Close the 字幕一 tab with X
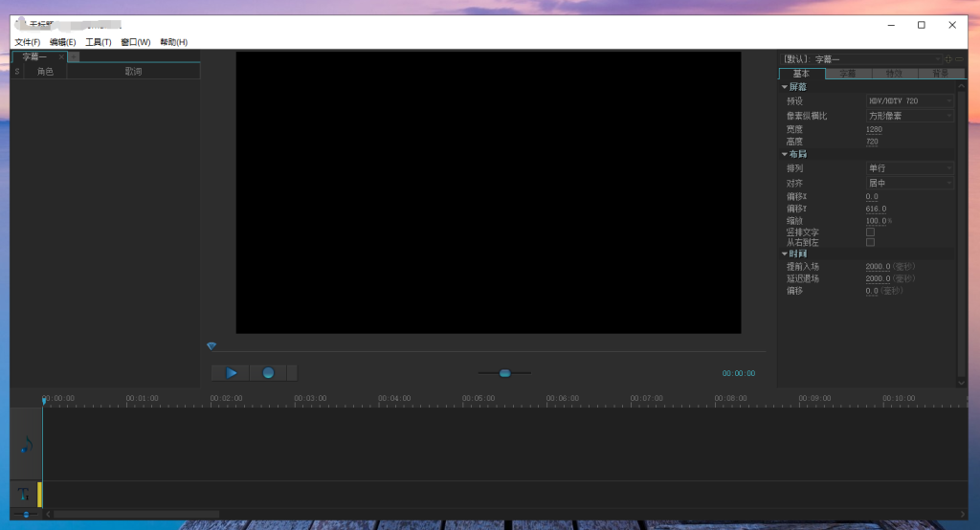980x530 pixels. tap(61, 57)
